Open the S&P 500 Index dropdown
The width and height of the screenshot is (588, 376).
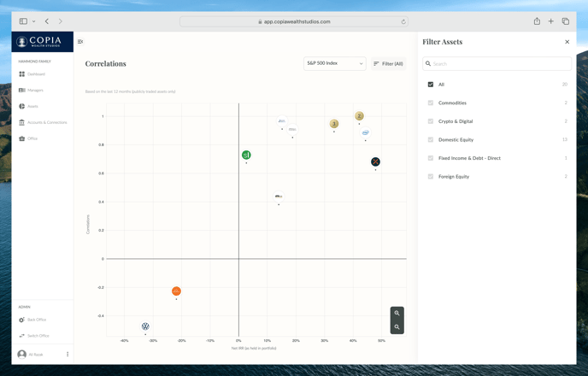[334, 63]
